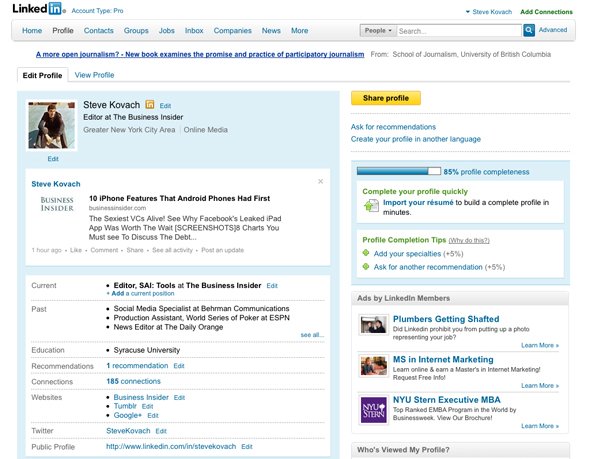
Task: Click Edit next to the current position
Action: click(272, 286)
